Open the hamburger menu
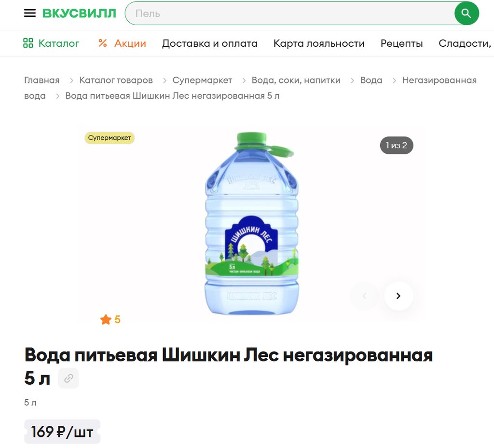494x448 pixels. (30, 13)
